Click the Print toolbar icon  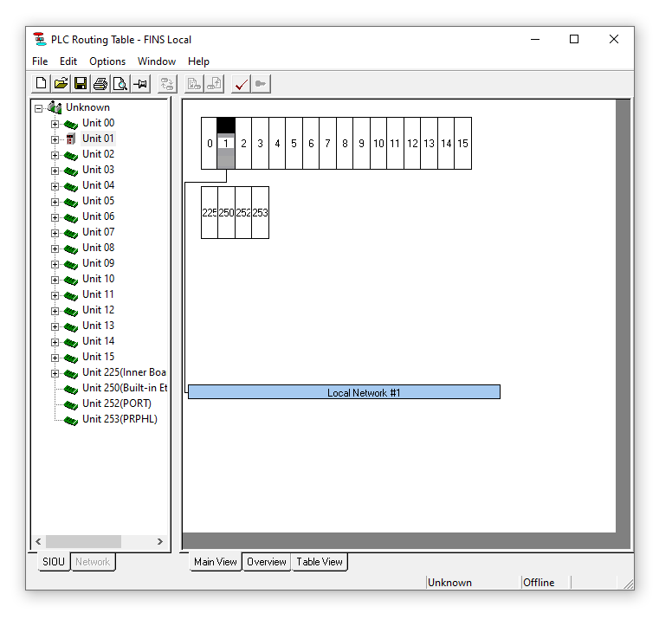(100, 83)
